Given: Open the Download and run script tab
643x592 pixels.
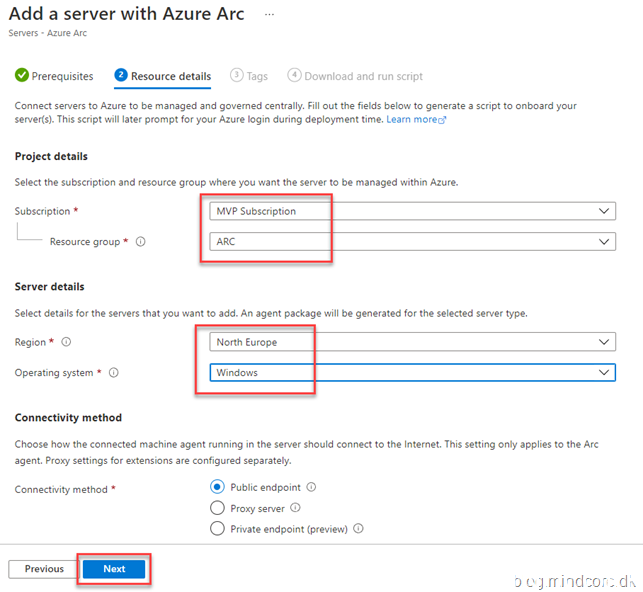Looking at the screenshot, I should coord(355,76).
